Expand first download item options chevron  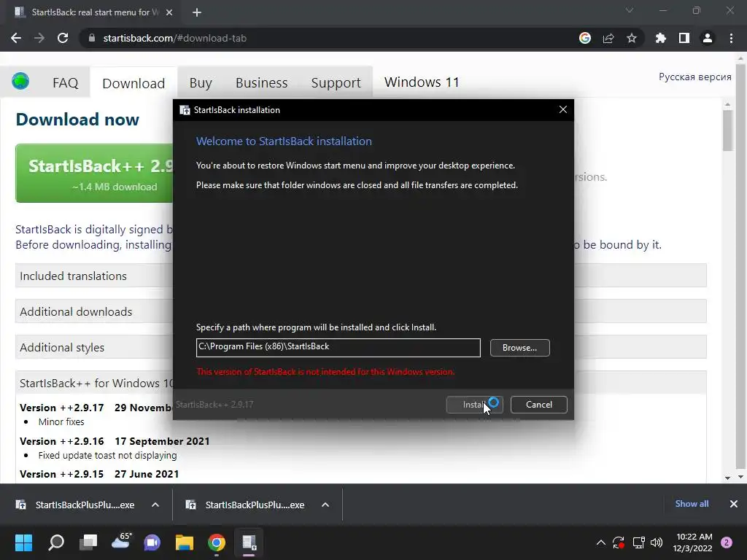click(155, 505)
